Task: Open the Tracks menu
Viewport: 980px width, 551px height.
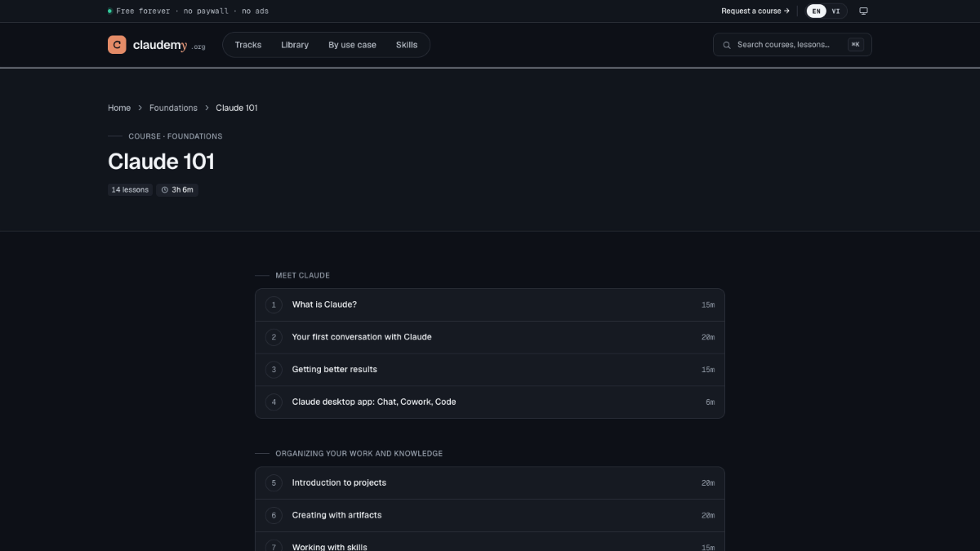Action: pos(248,45)
